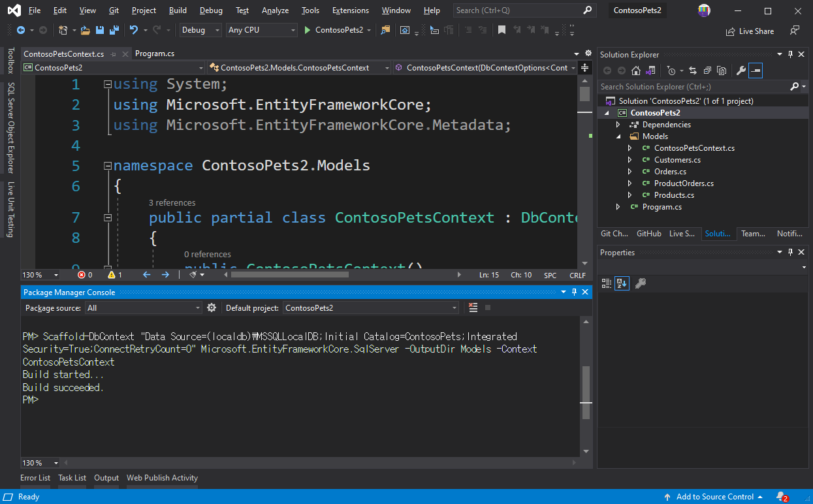813x504 pixels.
Task: Open the Debug configuration dropdown
Action: (x=200, y=30)
